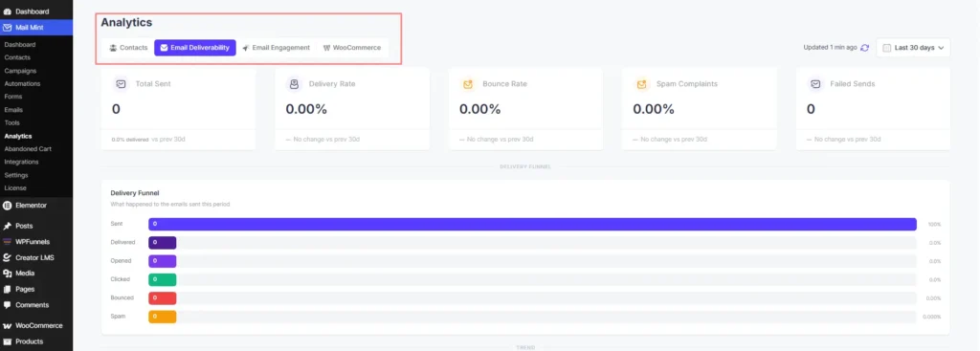Click the Delivery Rate 0.00% value

pos(306,109)
